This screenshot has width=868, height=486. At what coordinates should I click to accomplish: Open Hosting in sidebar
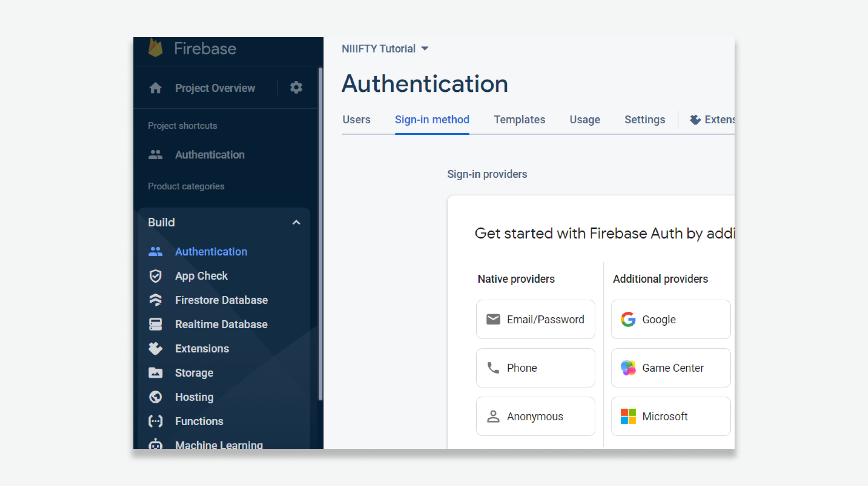[194, 397]
